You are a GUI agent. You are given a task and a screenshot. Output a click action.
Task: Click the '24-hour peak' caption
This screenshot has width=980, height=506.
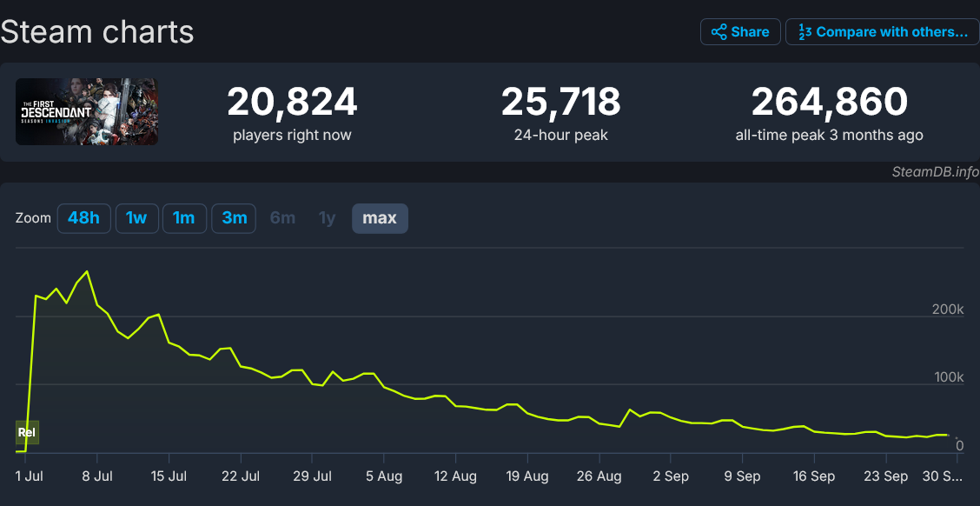(560, 135)
